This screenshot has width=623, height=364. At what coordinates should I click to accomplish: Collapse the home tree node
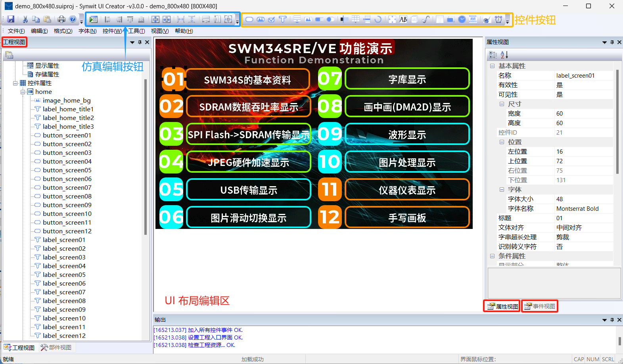(23, 92)
